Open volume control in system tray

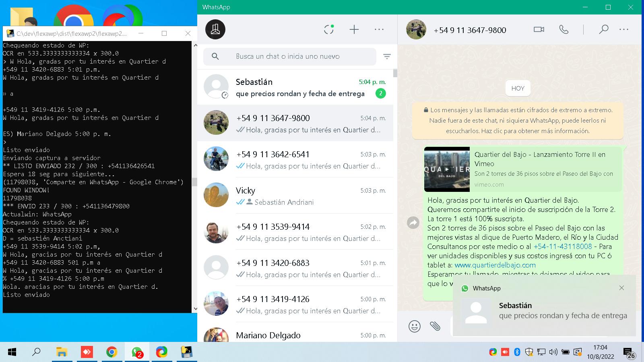[553, 352]
